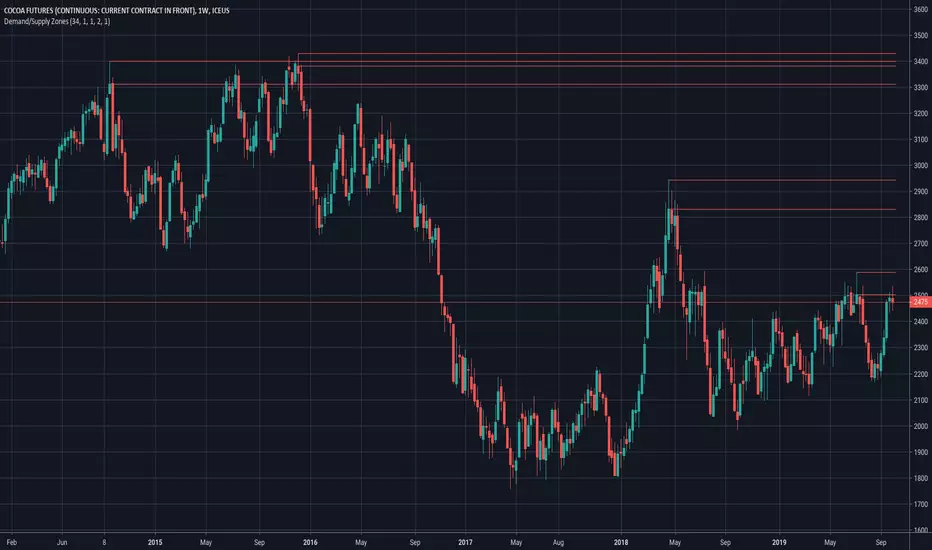Click the 2200 price axis label

pyautogui.click(x=920, y=374)
